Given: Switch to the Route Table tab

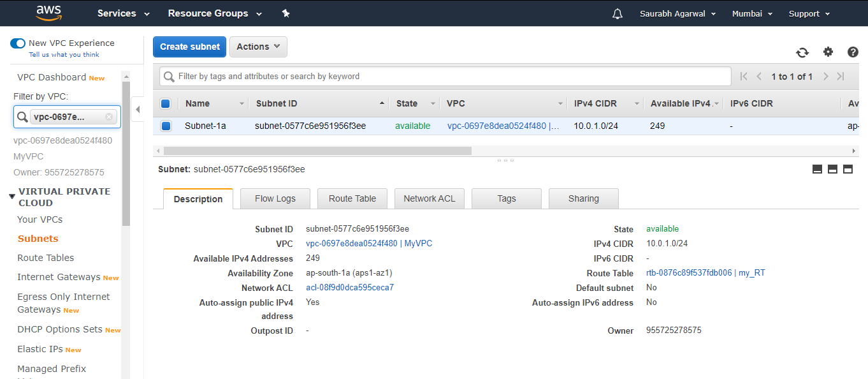Looking at the screenshot, I should point(352,198).
